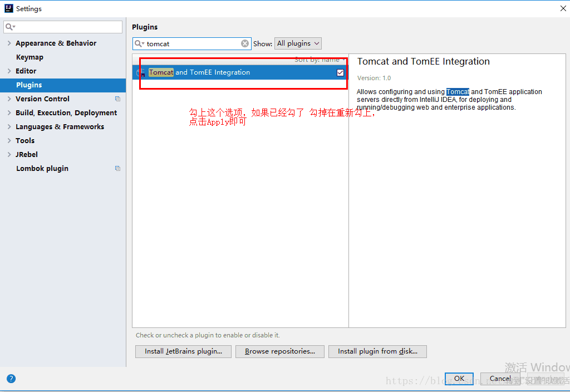Open the Show All plugins dropdown

click(x=298, y=43)
